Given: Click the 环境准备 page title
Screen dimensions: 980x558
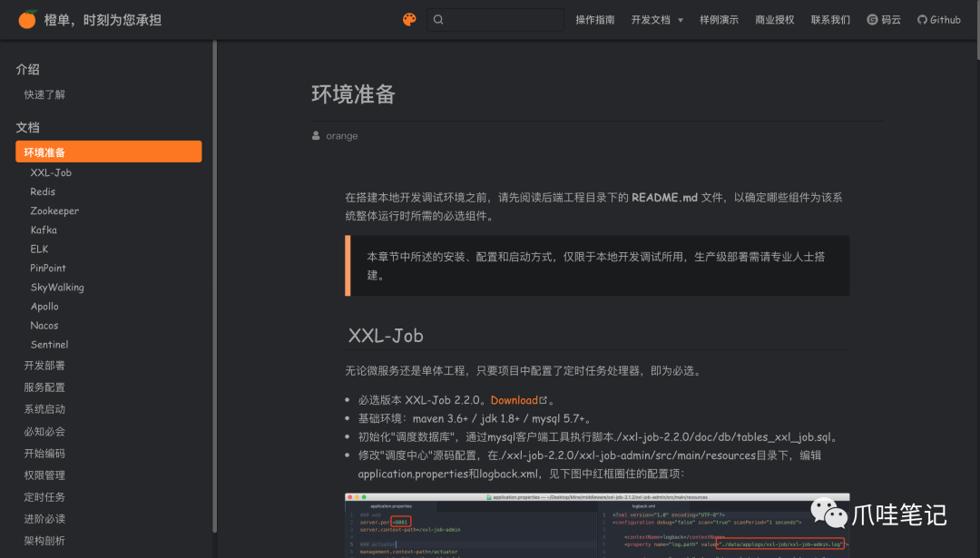Looking at the screenshot, I should pyautogui.click(x=353, y=94).
